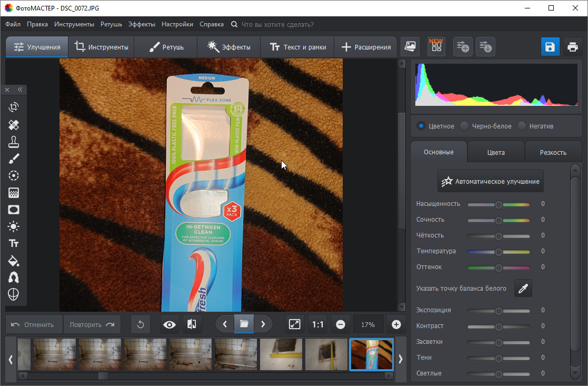
Task: Choose the correction brush tool
Action: click(x=14, y=159)
